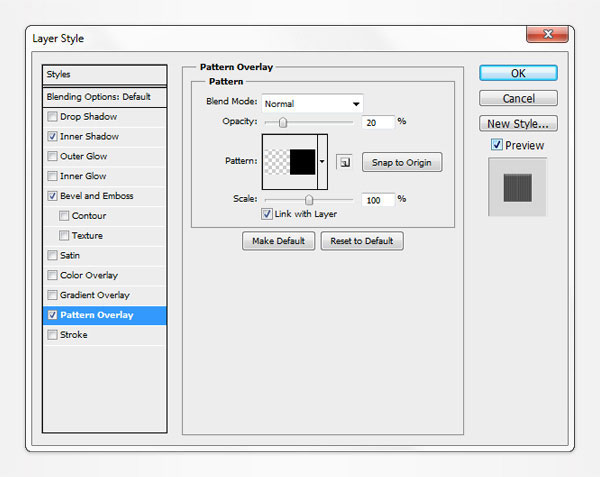Click Make Default button
This screenshot has height=477, width=600.
coord(278,241)
